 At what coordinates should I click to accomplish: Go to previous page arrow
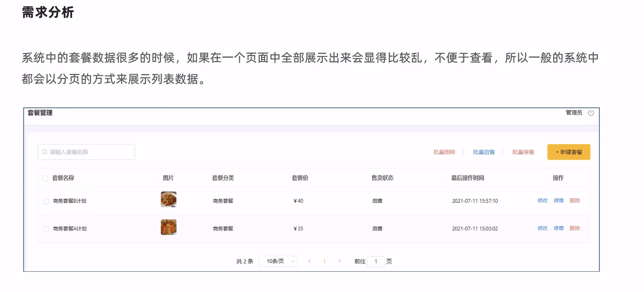point(309,261)
